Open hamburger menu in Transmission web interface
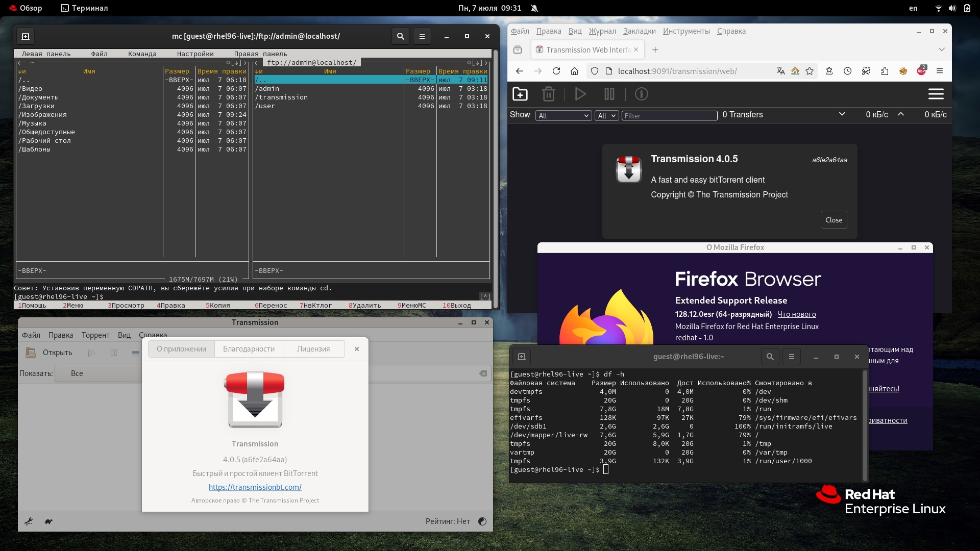The image size is (980, 551). (x=936, y=94)
